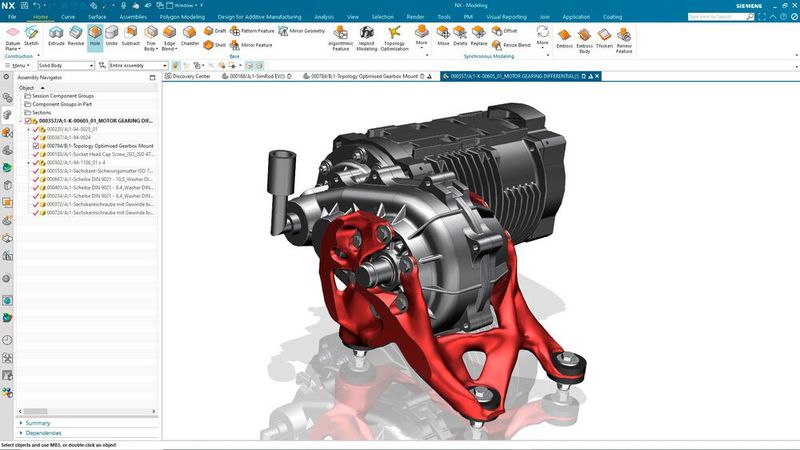Open Design for Additive Manufacturing tab

click(259, 17)
